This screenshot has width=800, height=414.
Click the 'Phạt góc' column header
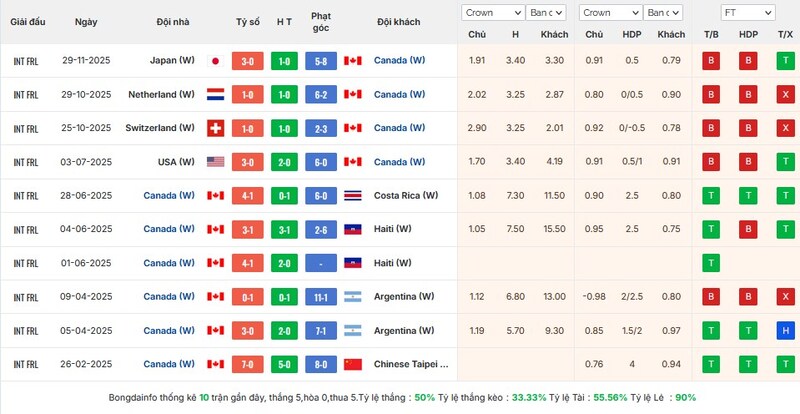tap(321, 21)
